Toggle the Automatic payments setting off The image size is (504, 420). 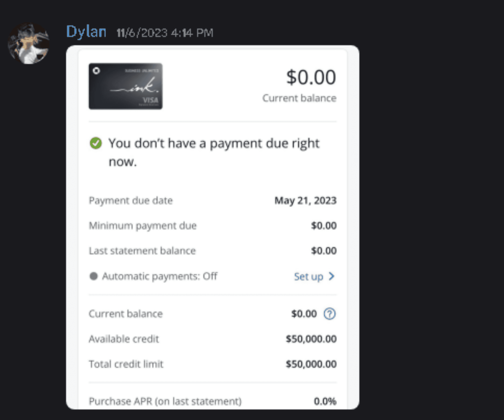coord(159,276)
